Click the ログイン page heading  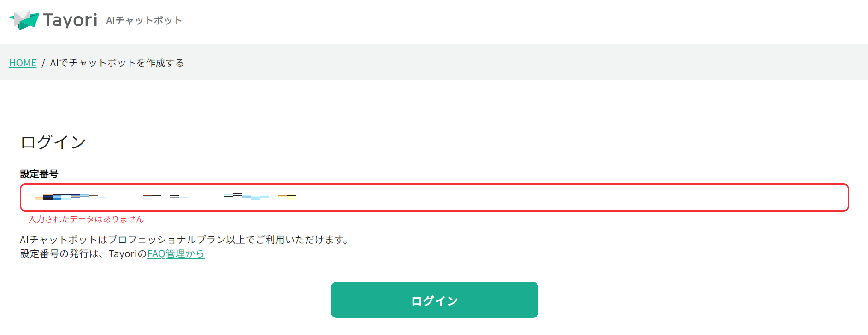tap(53, 142)
